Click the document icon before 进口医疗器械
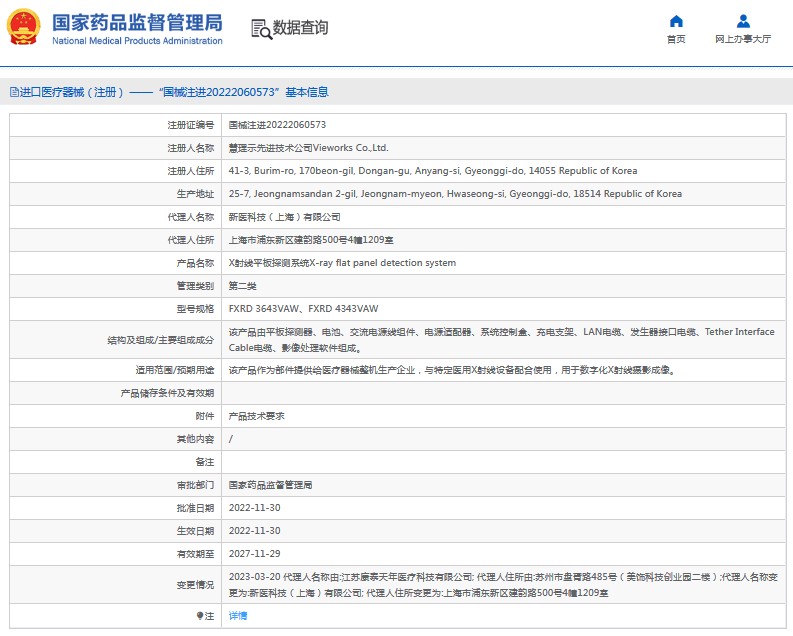793x636 pixels. coord(13,92)
